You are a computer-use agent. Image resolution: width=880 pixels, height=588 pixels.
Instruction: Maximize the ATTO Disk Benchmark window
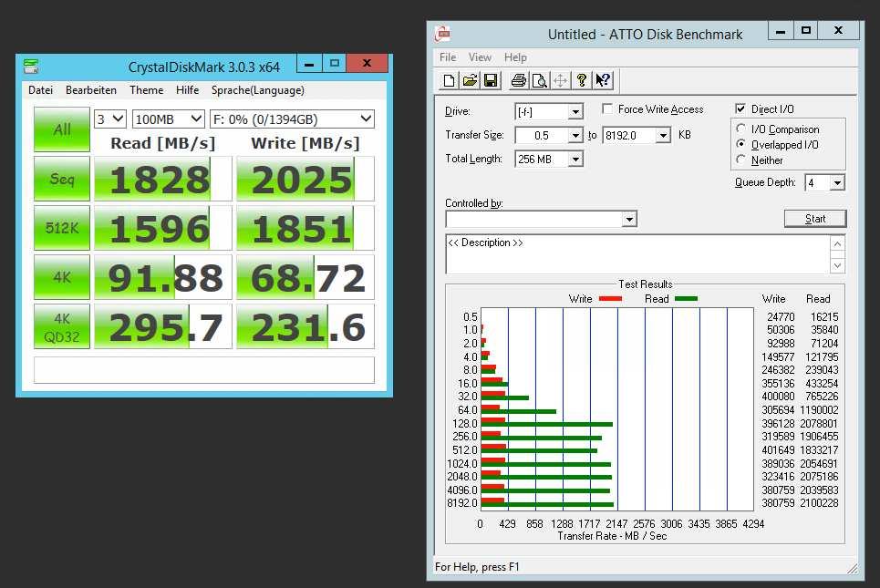pos(806,30)
